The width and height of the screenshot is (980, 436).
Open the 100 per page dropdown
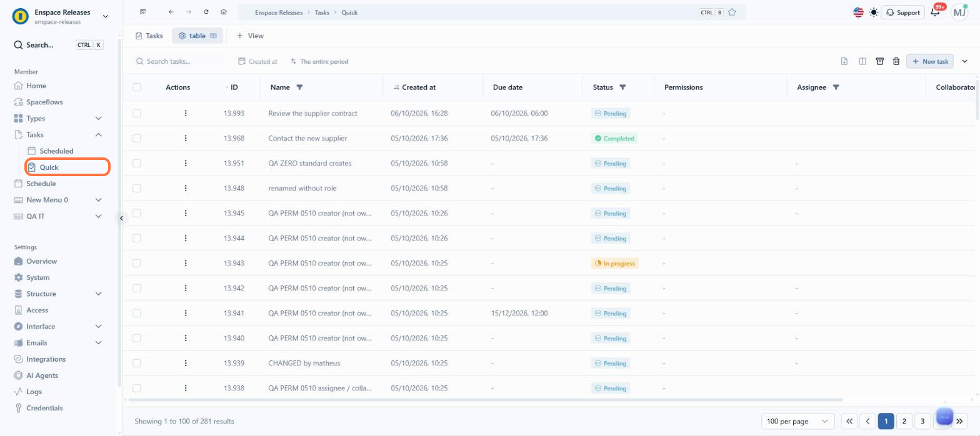tap(798, 421)
